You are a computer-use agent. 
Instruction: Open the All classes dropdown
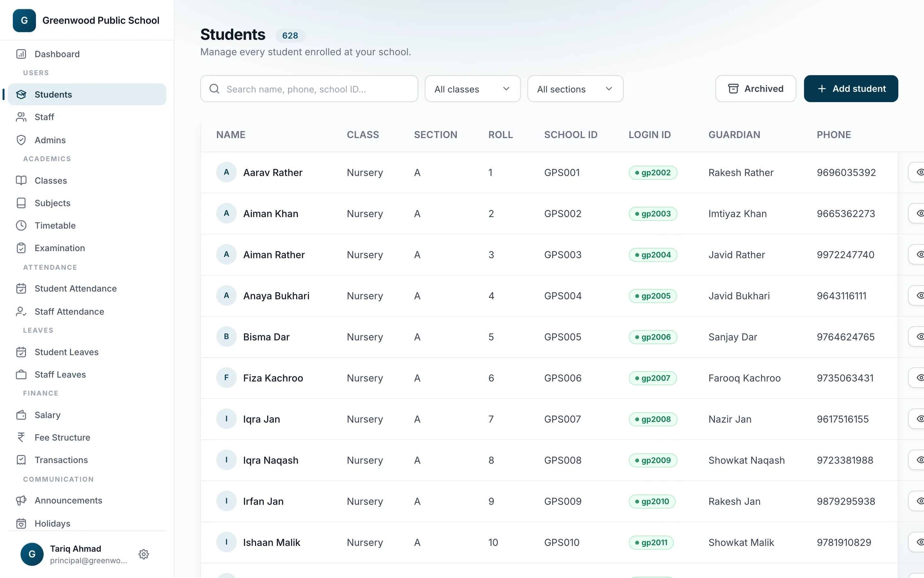click(x=473, y=89)
